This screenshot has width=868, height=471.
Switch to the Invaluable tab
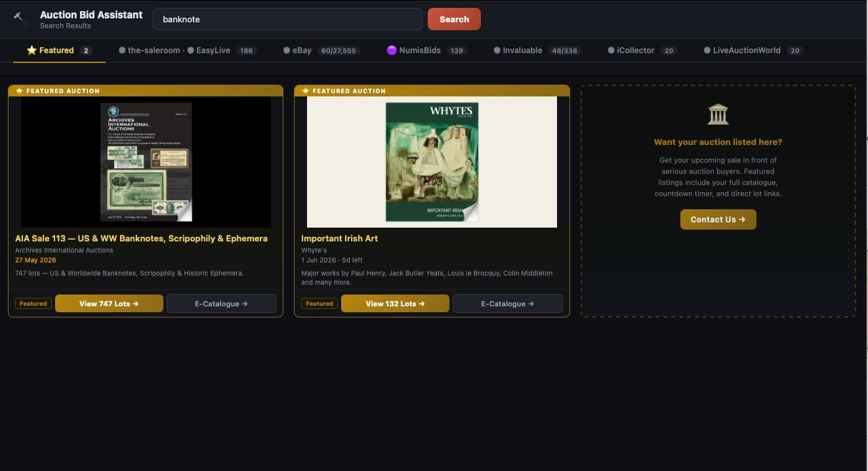[537, 50]
